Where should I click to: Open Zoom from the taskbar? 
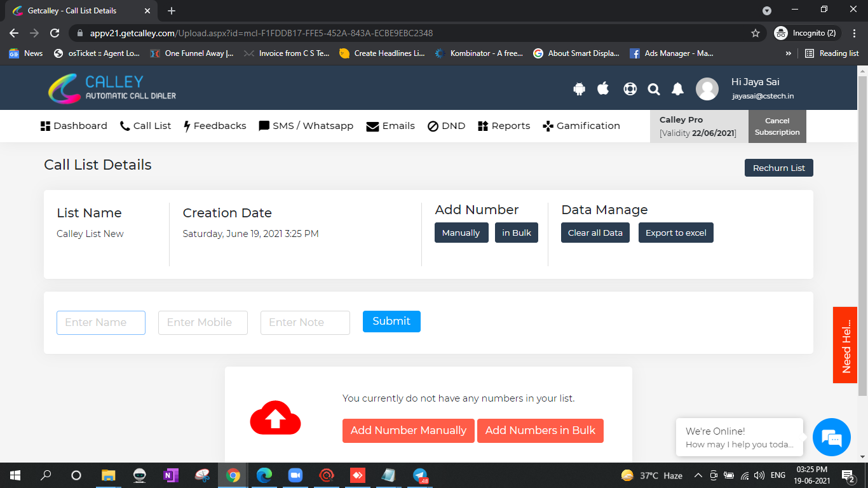pyautogui.click(x=295, y=475)
